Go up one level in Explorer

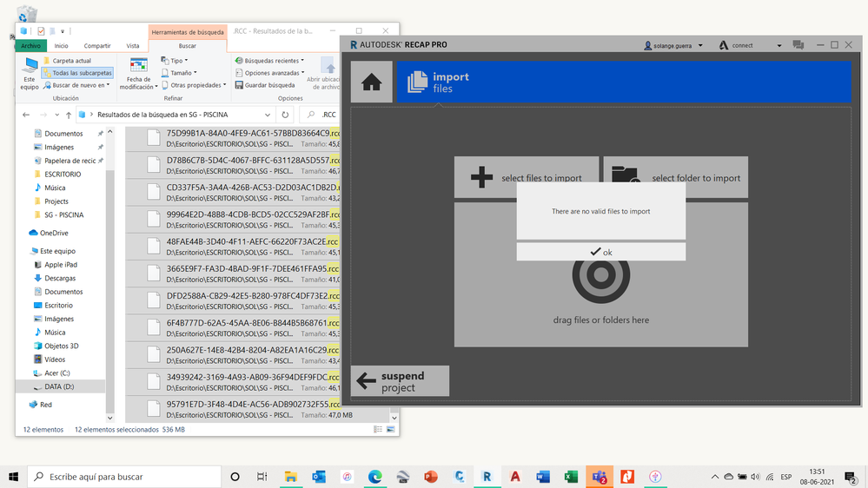pyautogui.click(x=69, y=115)
